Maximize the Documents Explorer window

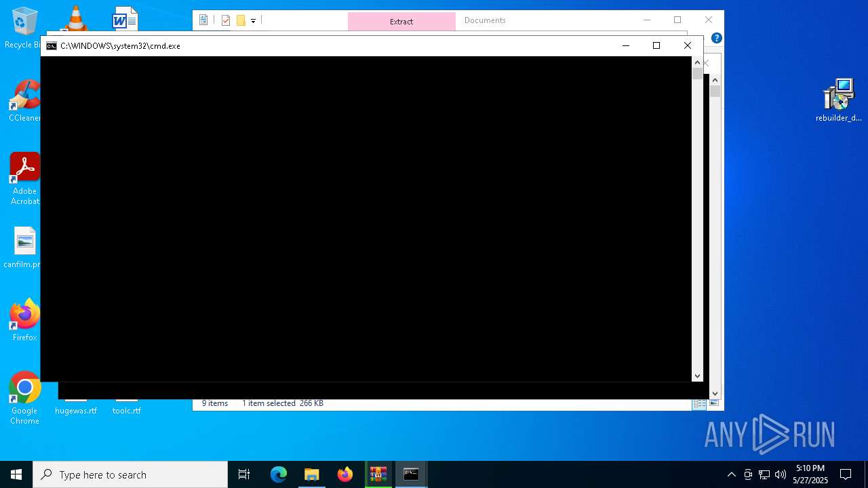677,20
